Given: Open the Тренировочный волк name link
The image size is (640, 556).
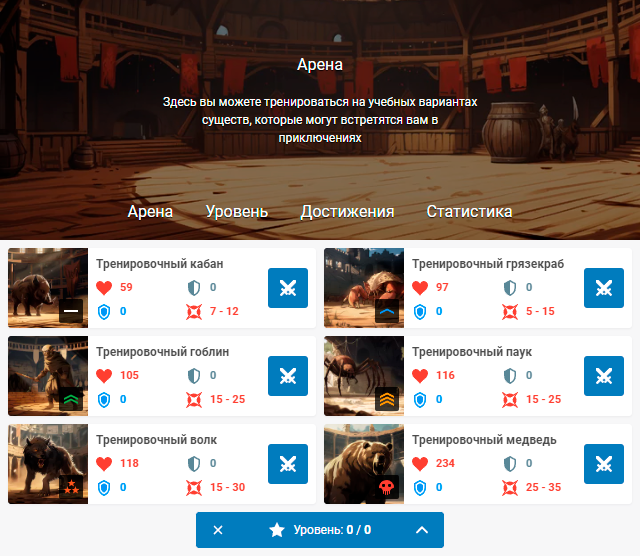Looking at the screenshot, I should [156, 440].
